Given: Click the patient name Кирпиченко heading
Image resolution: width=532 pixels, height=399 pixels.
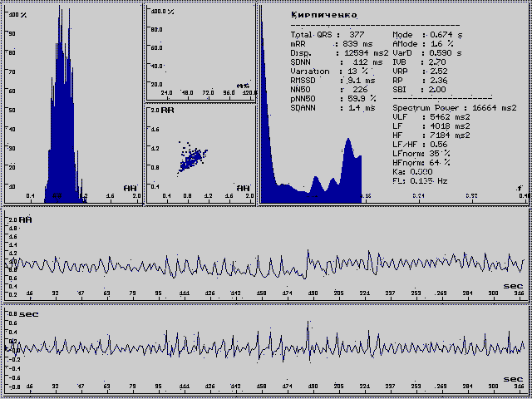Looking at the screenshot, I should click(x=323, y=15).
